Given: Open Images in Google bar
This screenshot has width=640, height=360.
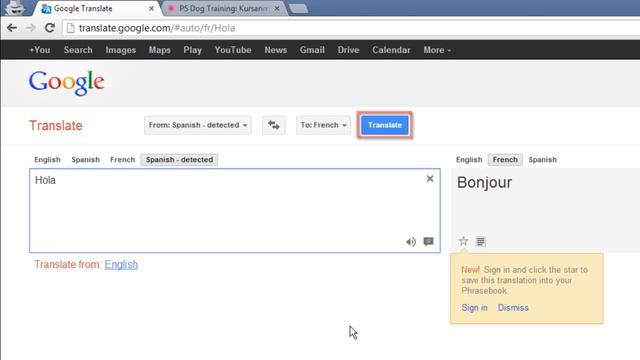Looking at the screenshot, I should (x=120, y=50).
